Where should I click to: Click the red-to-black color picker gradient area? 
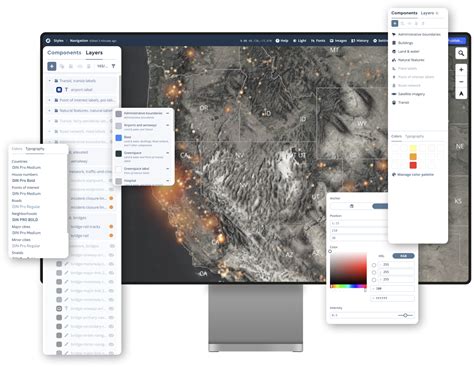(x=348, y=268)
